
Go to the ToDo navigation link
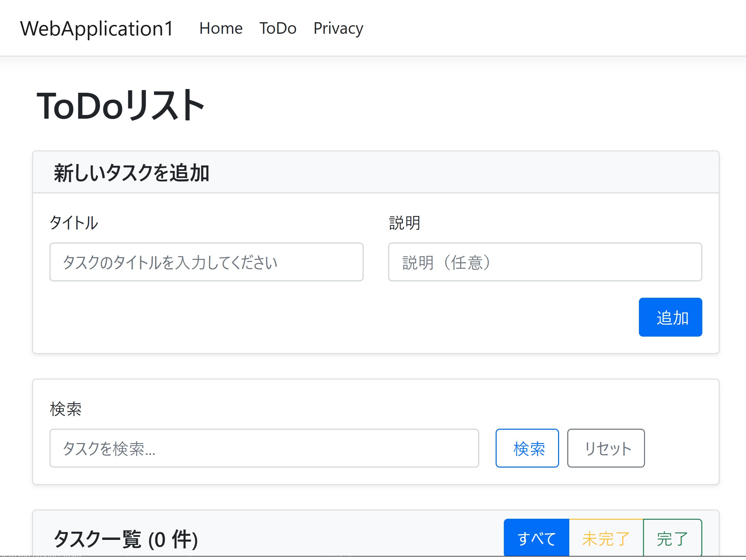tap(278, 28)
